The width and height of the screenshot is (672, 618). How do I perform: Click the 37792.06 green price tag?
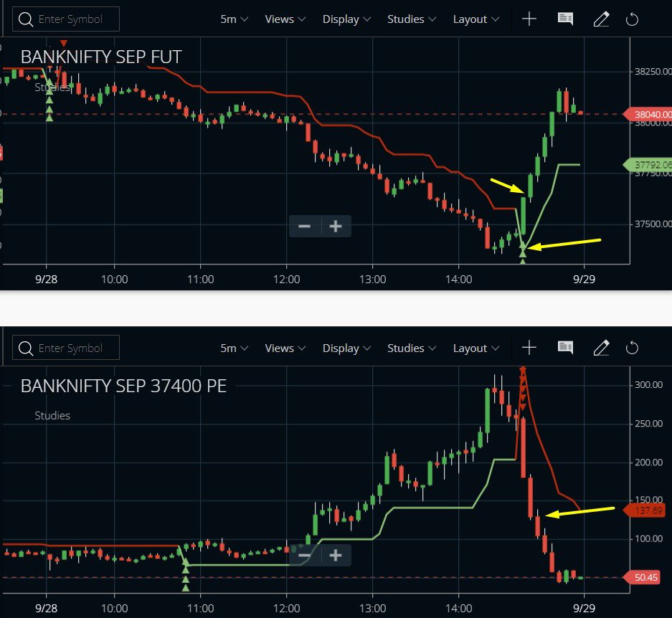pyautogui.click(x=647, y=165)
